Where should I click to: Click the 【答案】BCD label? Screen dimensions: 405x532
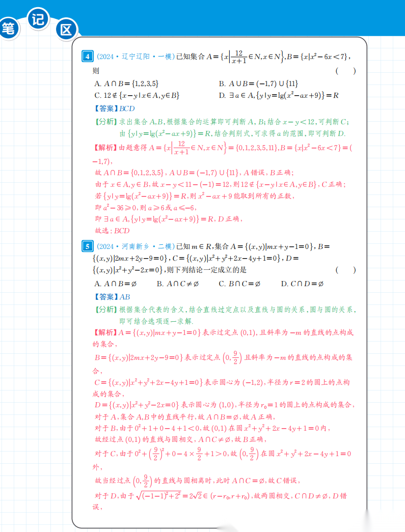click(x=115, y=108)
